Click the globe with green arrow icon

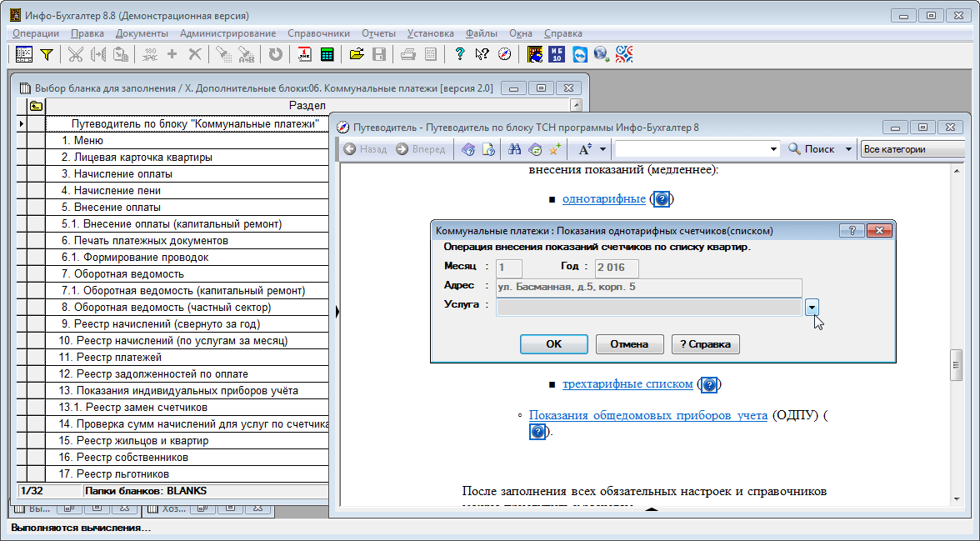pos(602,54)
